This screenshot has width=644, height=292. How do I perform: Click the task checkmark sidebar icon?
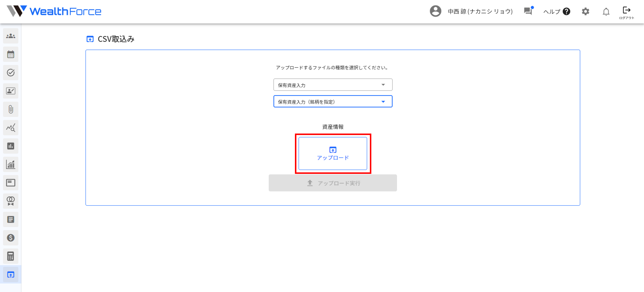(11, 73)
